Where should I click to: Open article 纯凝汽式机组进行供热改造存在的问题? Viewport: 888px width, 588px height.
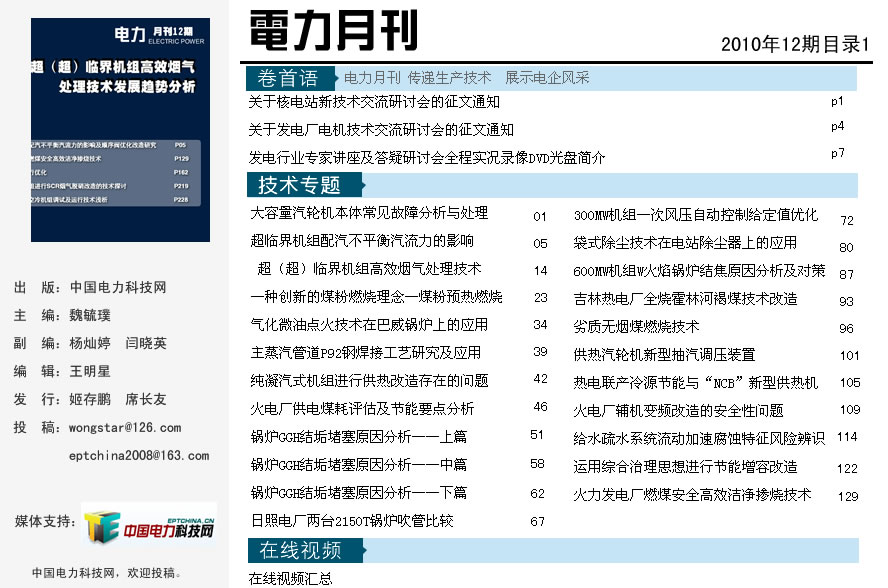tap(369, 381)
